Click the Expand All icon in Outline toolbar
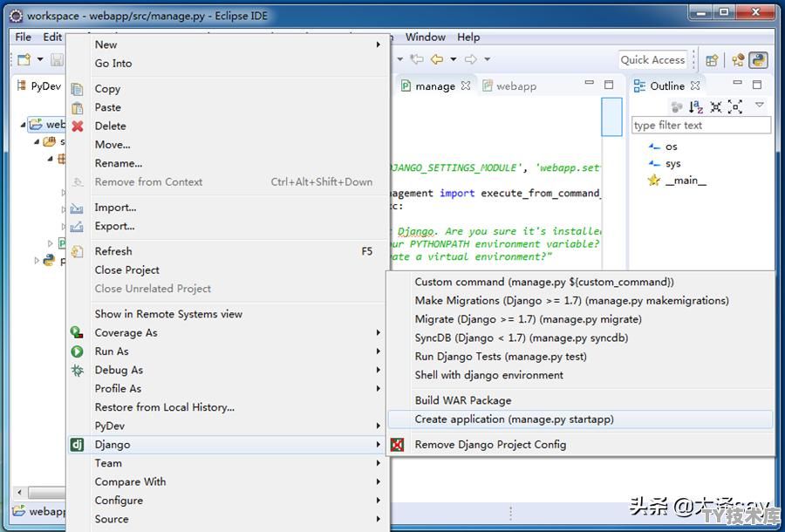The height and width of the screenshot is (532, 785). click(x=735, y=106)
